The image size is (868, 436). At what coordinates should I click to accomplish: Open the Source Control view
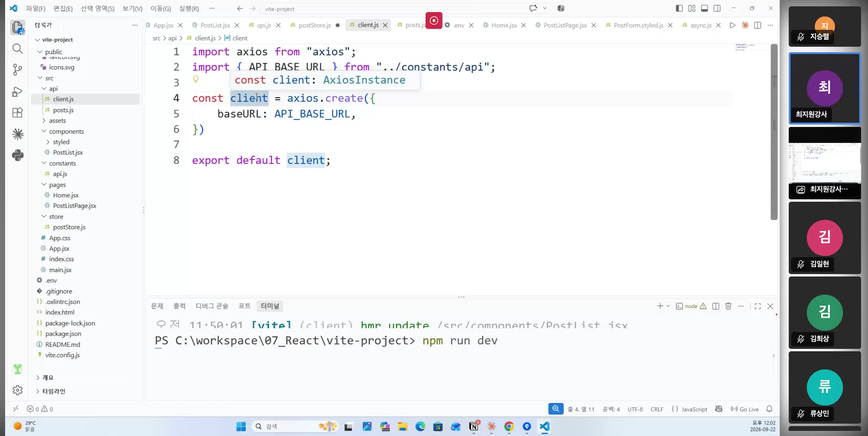click(17, 70)
